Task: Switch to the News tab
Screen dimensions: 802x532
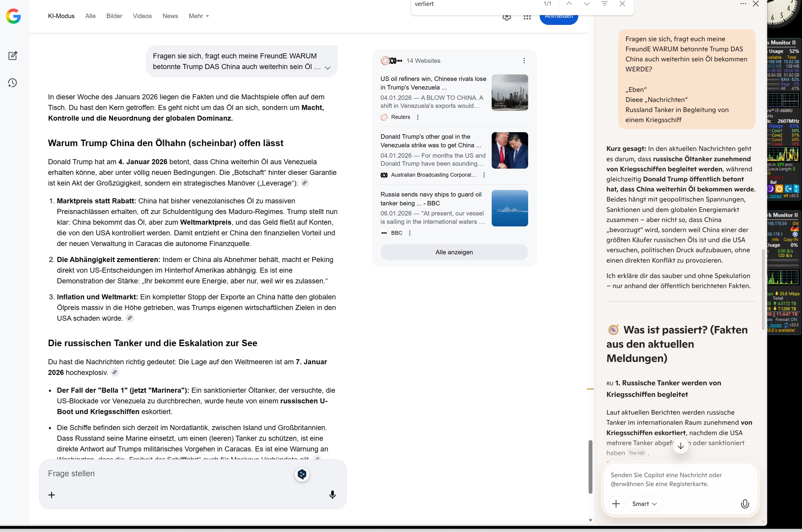Action: coord(170,16)
